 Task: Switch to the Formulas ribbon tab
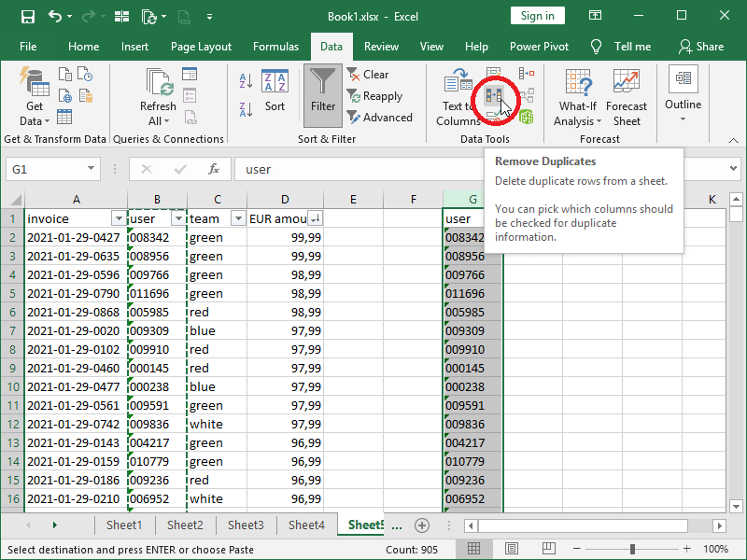coord(275,46)
